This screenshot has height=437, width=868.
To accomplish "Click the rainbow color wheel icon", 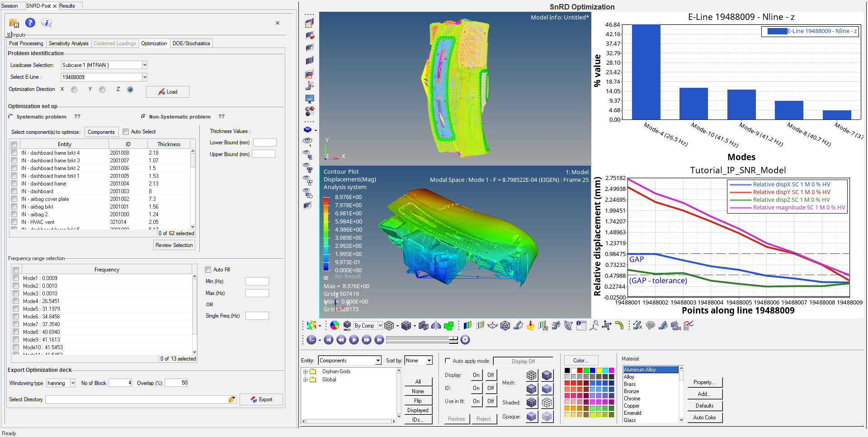I will pyautogui.click(x=335, y=325).
